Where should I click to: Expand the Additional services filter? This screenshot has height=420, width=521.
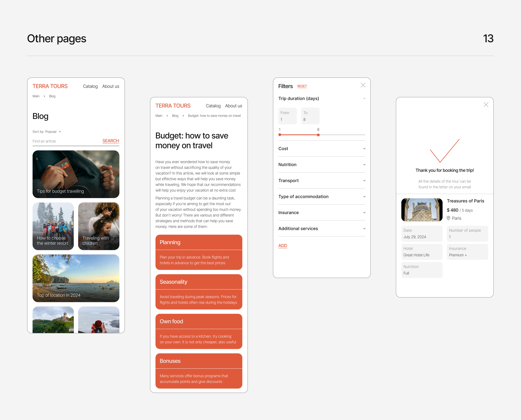364,228
